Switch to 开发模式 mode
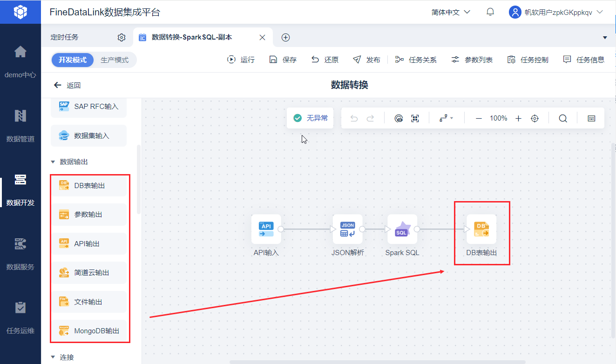Screen dimensions: 616x364 click(73, 60)
